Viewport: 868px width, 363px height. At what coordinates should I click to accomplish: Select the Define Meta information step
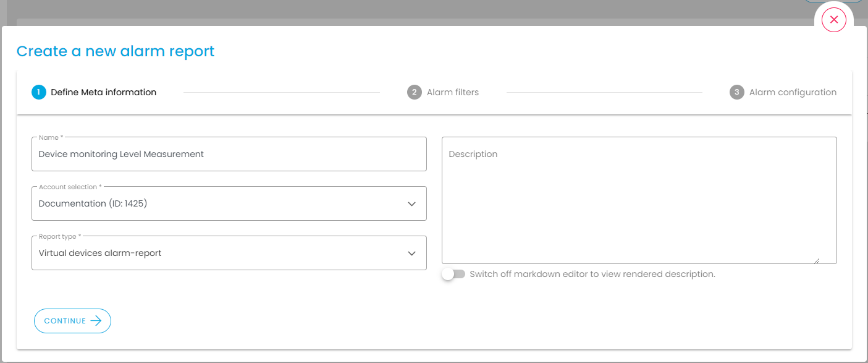point(103,92)
